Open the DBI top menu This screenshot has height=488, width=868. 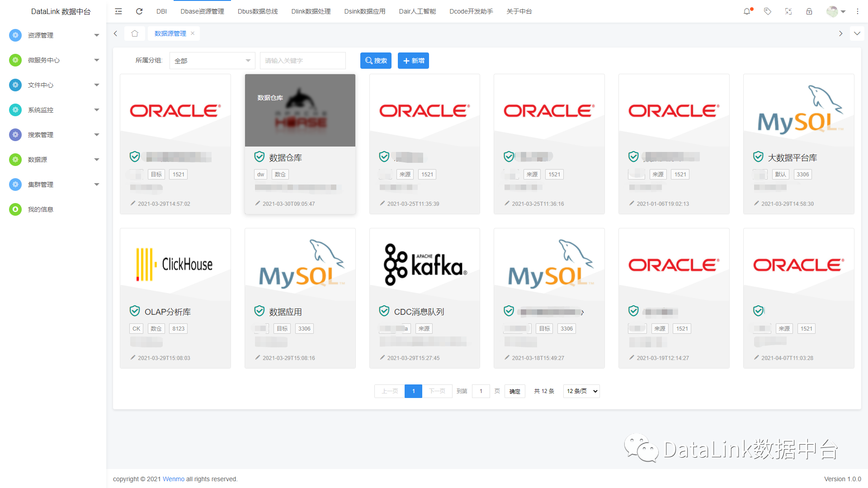pyautogui.click(x=161, y=11)
